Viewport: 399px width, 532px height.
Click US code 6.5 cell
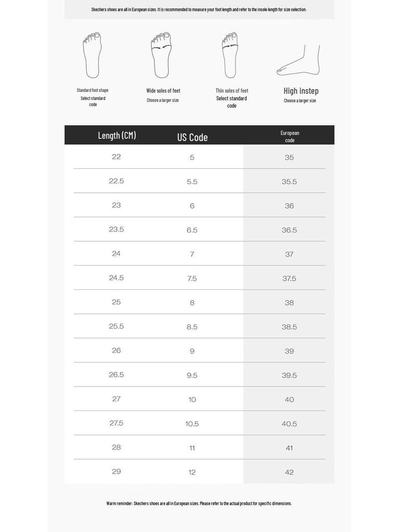point(192,230)
